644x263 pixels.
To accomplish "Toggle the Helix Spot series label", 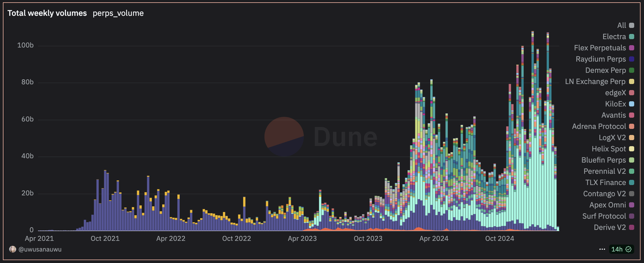I will tap(609, 149).
